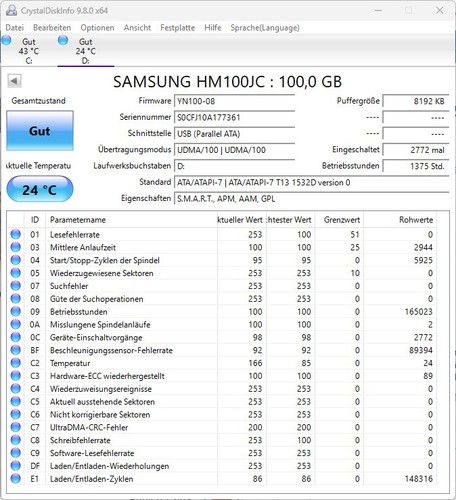Click the Betriebsstunden field 1375 Std.
The height and width of the screenshot is (500, 456).
[x=416, y=166]
